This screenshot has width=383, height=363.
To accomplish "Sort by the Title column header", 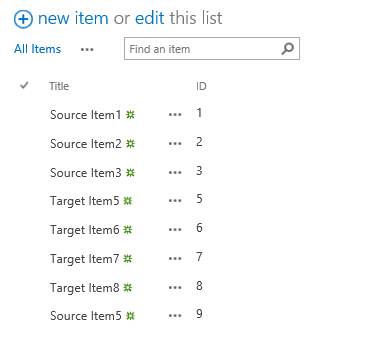I will [59, 86].
